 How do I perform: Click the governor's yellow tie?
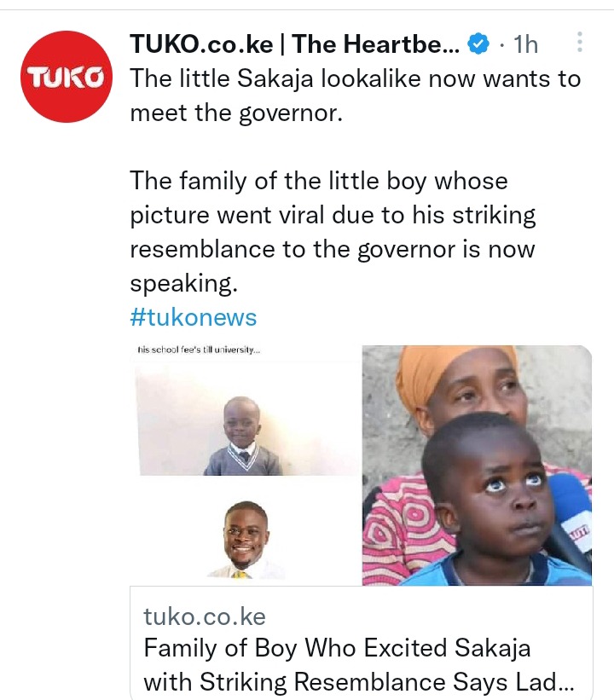pyautogui.click(x=238, y=572)
